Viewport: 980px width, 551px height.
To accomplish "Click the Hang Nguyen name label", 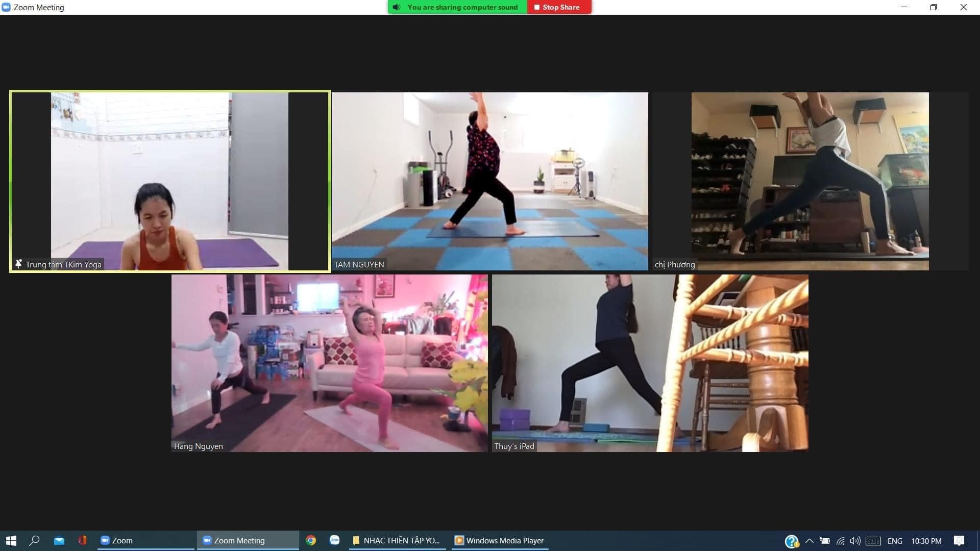I will tap(199, 446).
